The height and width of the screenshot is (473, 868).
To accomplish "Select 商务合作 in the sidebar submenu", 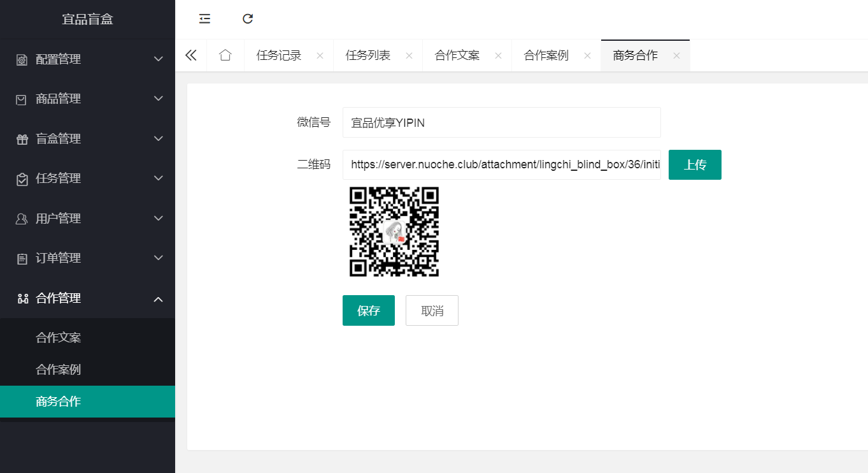I will [87, 402].
